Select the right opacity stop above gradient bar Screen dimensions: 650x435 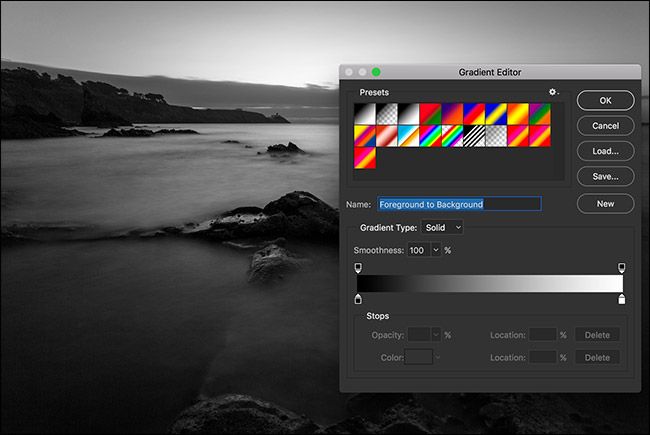[x=621, y=267]
